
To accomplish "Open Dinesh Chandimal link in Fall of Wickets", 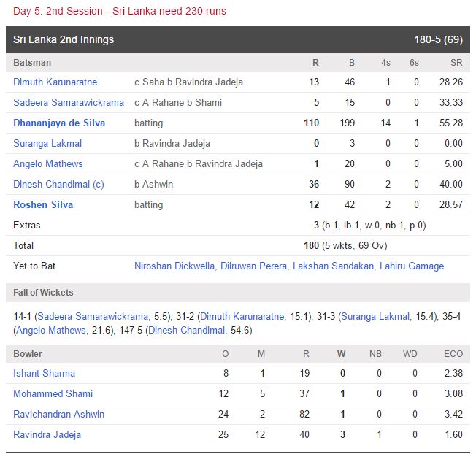I will click(x=186, y=331).
